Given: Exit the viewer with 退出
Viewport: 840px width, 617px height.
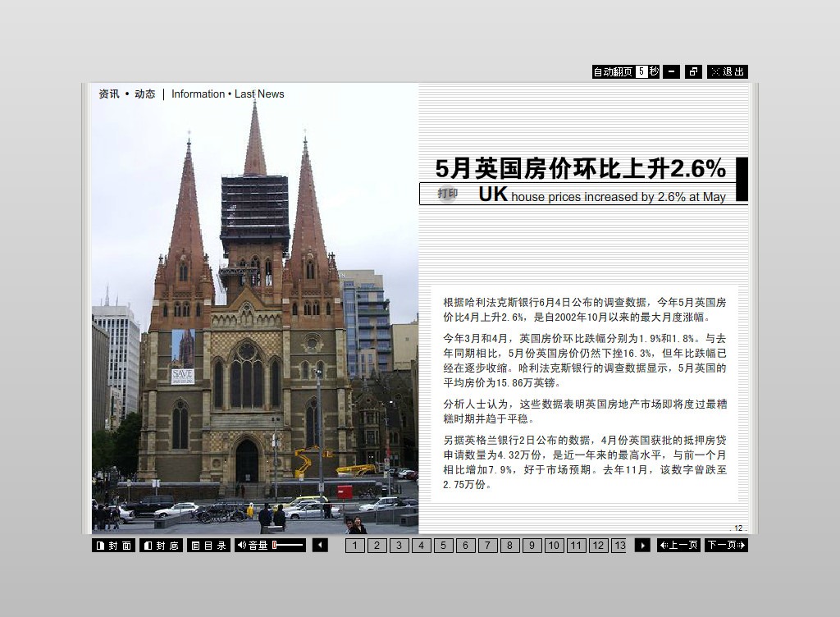Looking at the screenshot, I should pyautogui.click(x=728, y=71).
